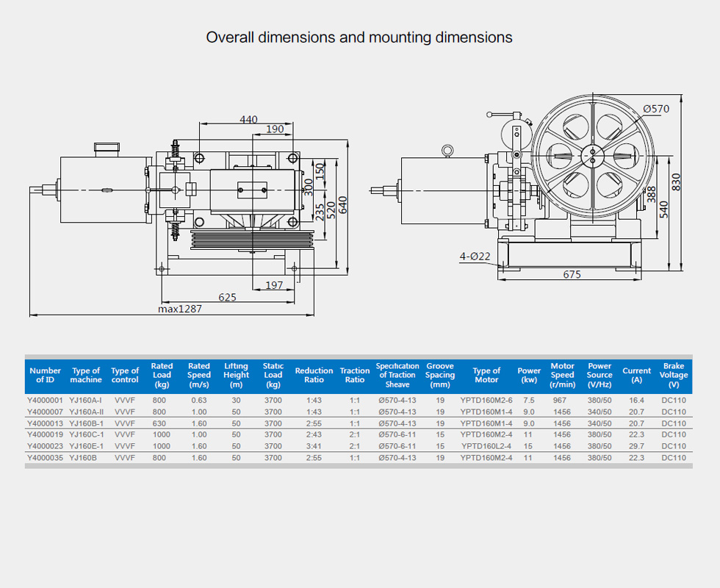Select the 'Reduction Ratio' column header
This screenshot has width=720, height=588.
point(314,375)
